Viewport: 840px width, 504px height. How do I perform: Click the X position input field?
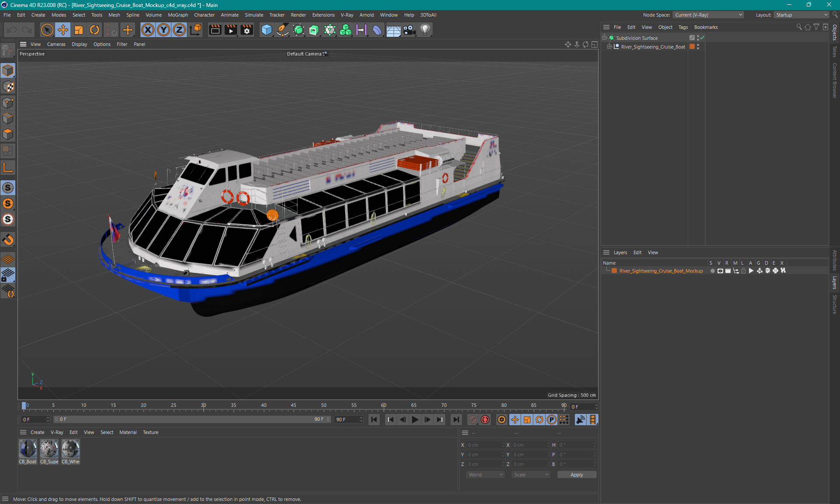click(x=485, y=445)
